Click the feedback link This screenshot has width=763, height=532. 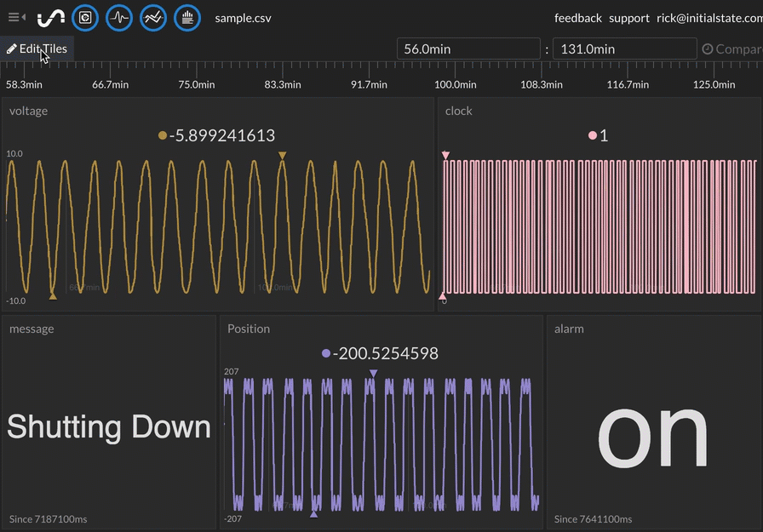(577, 18)
